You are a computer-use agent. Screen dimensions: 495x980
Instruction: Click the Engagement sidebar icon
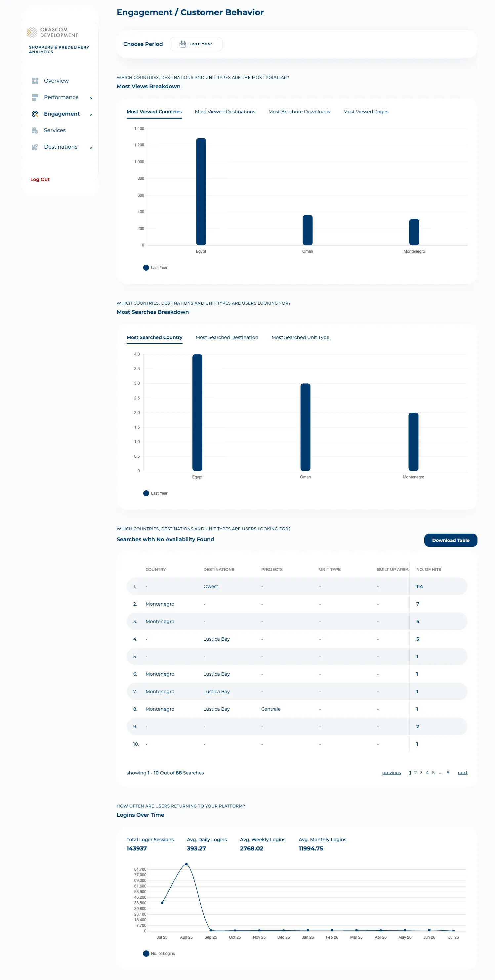[x=35, y=114]
